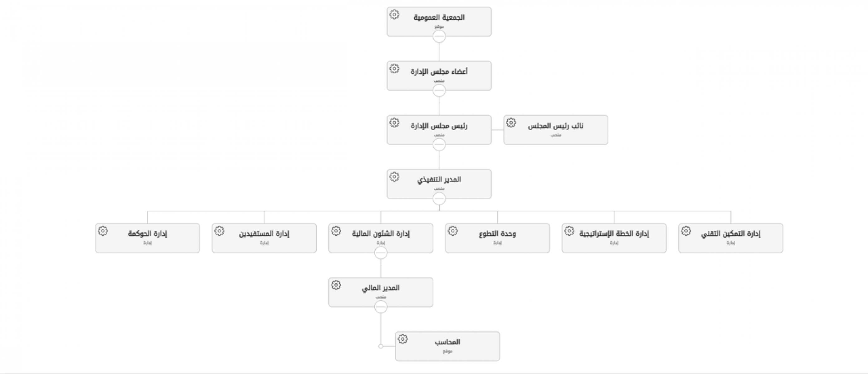Open gear settings on إدارة المستفيدين node
The image size is (868, 374).
219,231
